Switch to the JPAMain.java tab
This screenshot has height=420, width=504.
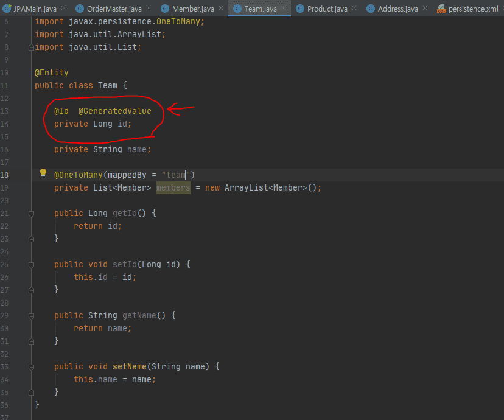point(35,9)
